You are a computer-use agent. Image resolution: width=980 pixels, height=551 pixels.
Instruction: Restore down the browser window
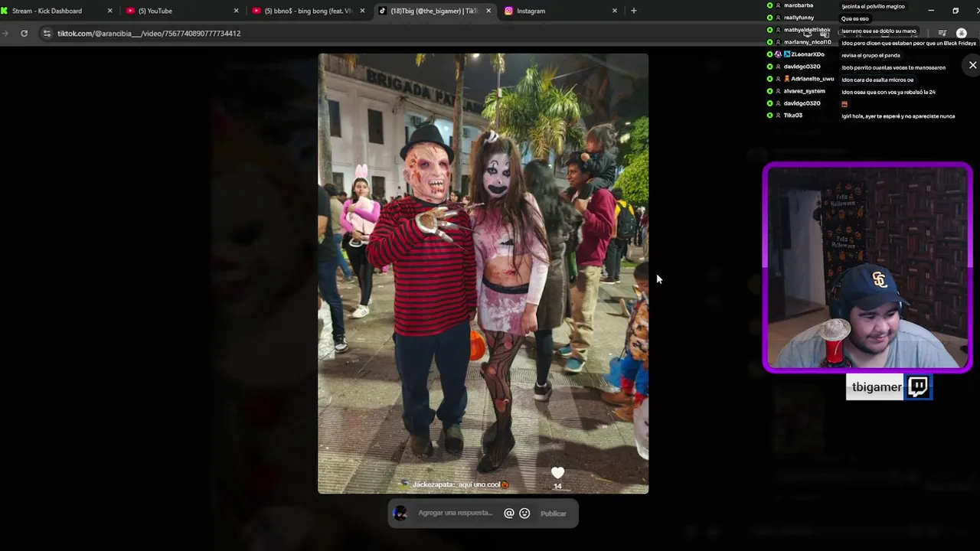click(x=955, y=11)
